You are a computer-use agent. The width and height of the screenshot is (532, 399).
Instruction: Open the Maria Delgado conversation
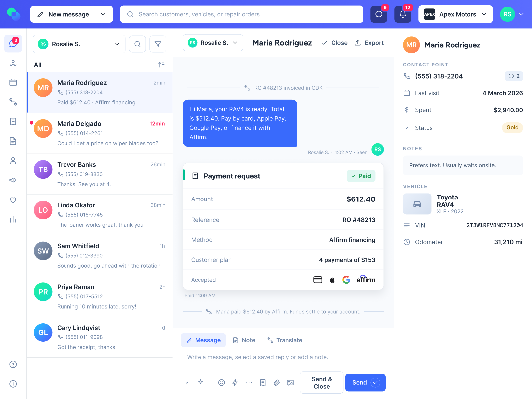(100, 133)
